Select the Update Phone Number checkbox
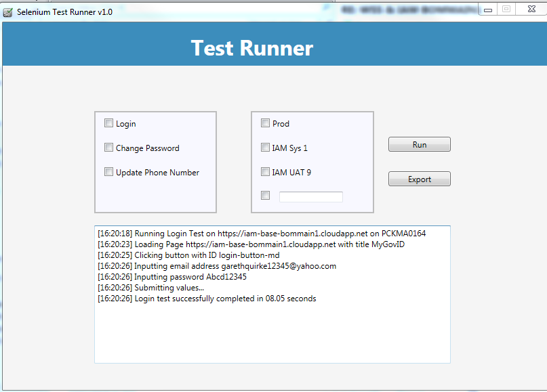This screenshot has width=547, height=392. 108,172
